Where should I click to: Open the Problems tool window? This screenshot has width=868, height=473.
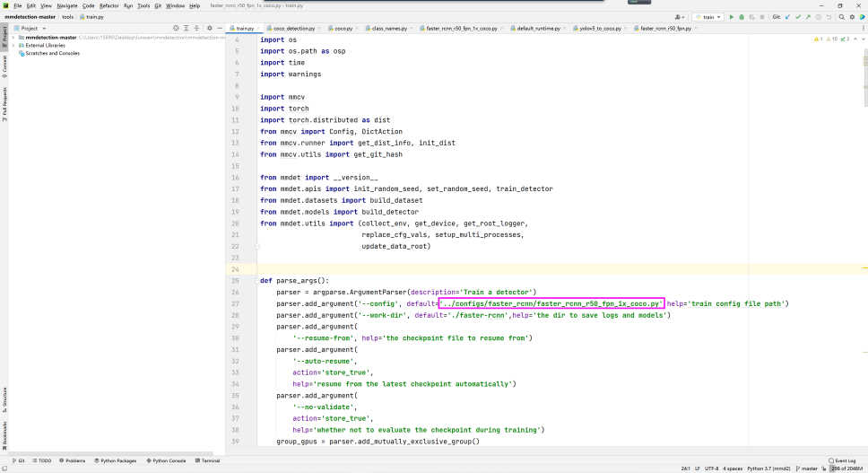coord(72,460)
